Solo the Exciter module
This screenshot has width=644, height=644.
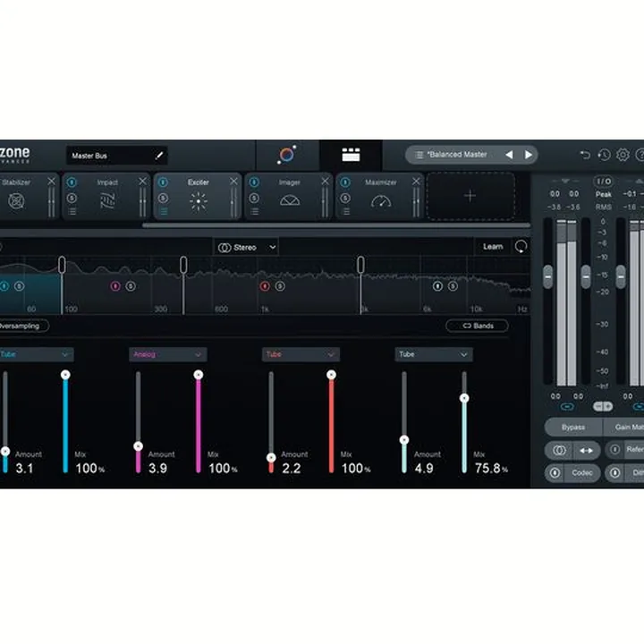click(163, 198)
